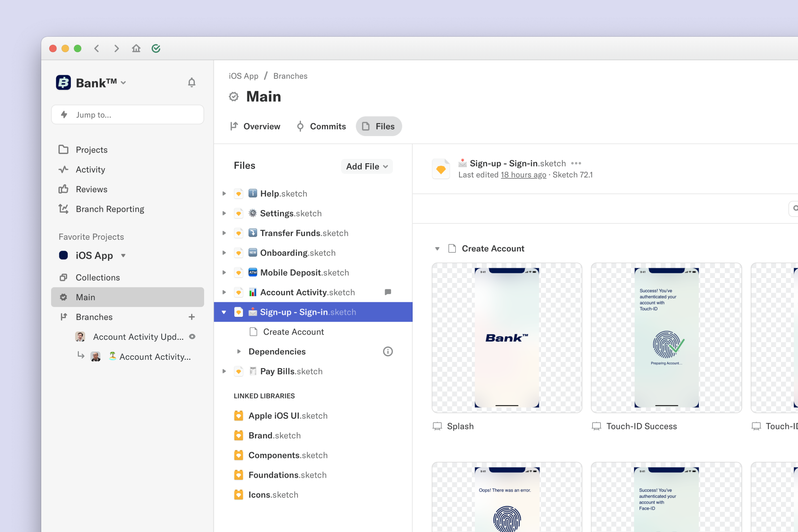Select Pay Bills.sketch file name
798x532 pixels.
point(292,371)
